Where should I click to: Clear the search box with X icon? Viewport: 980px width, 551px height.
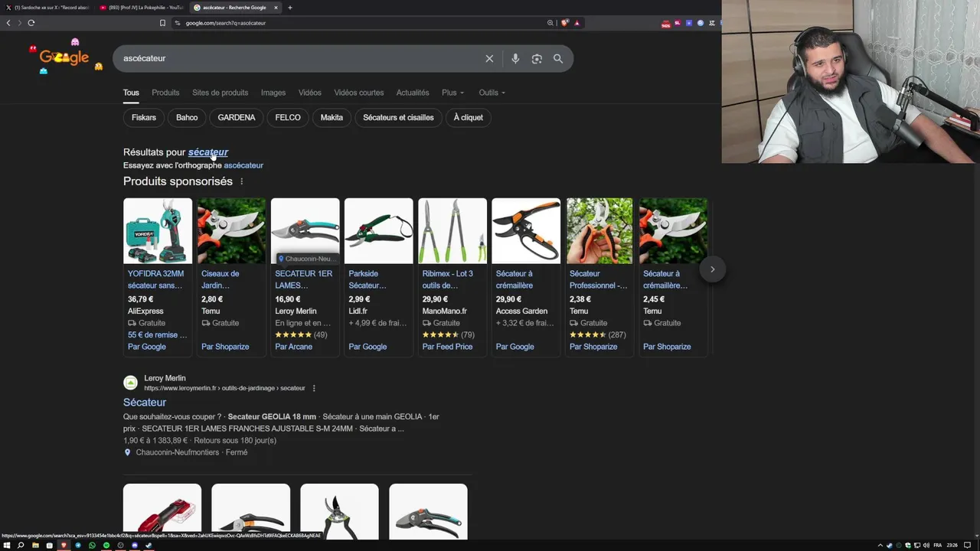489,59
